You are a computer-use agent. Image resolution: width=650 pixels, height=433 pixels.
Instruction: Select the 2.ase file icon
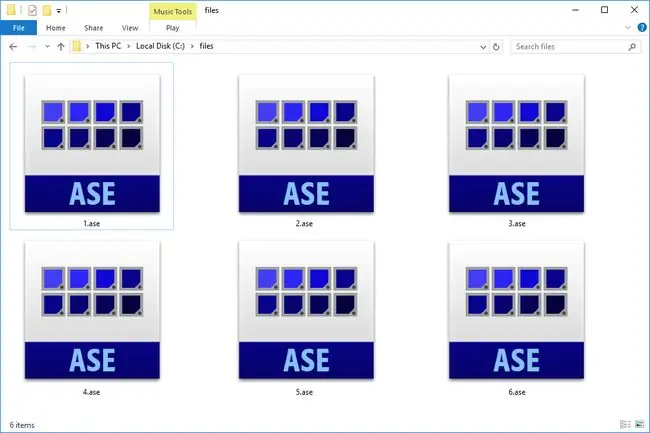pyautogui.click(x=306, y=143)
